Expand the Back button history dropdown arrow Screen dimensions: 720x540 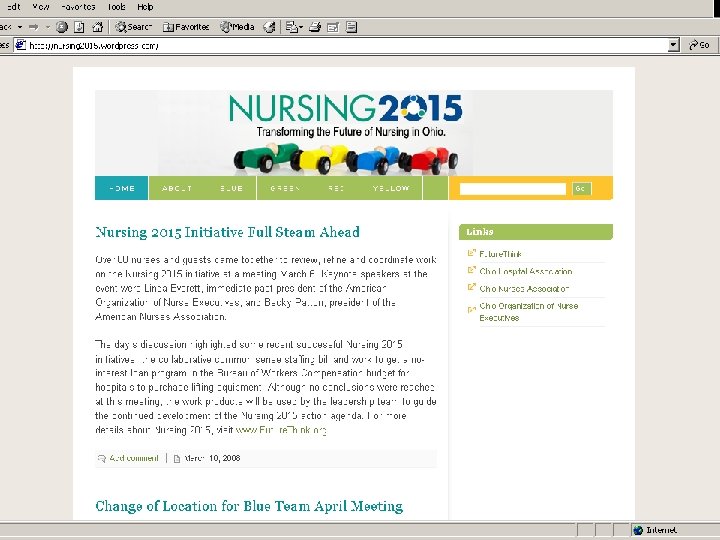tap(20, 27)
